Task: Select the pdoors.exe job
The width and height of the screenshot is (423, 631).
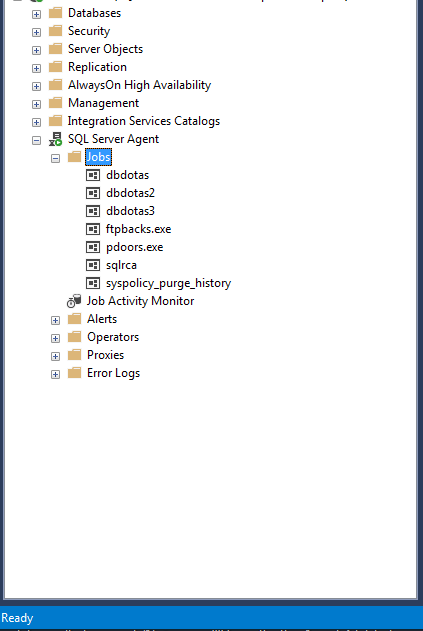Action: pyautogui.click(x=134, y=247)
